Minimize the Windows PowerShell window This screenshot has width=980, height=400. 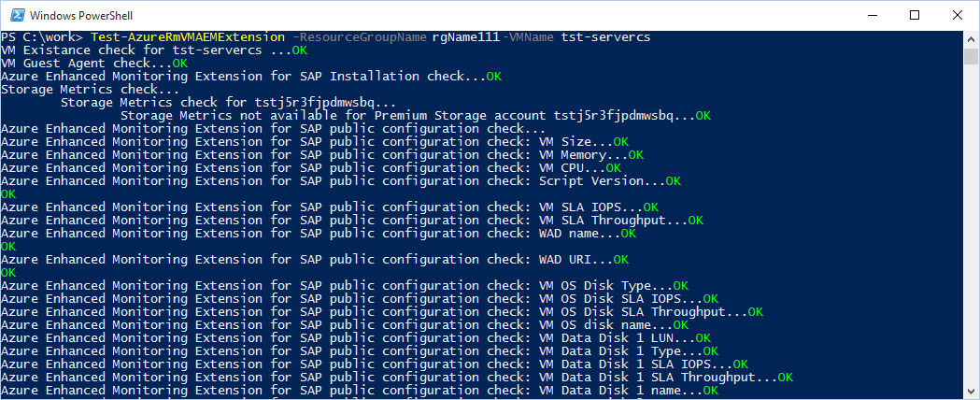(x=872, y=15)
